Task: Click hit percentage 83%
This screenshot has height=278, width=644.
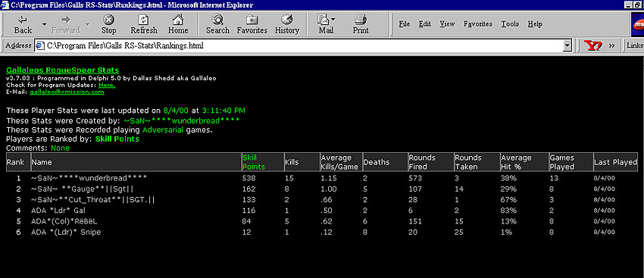Action: [x=508, y=211]
